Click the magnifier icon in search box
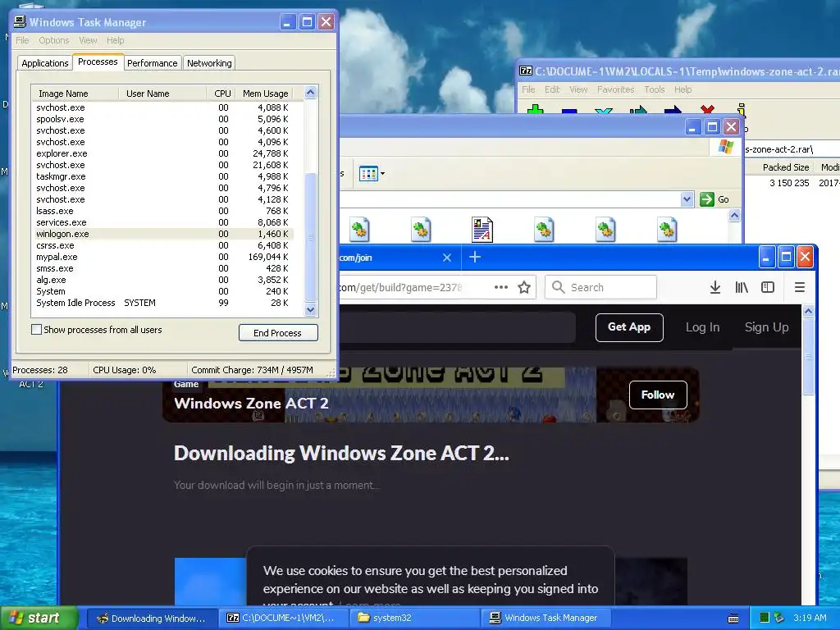The height and width of the screenshot is (630, 840). coord(558,287)
